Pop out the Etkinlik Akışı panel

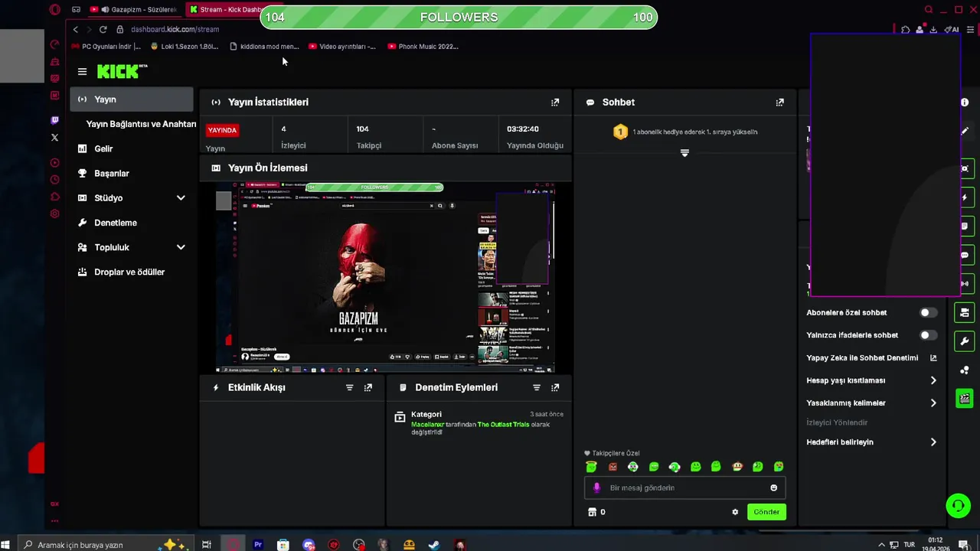[367, 387]
